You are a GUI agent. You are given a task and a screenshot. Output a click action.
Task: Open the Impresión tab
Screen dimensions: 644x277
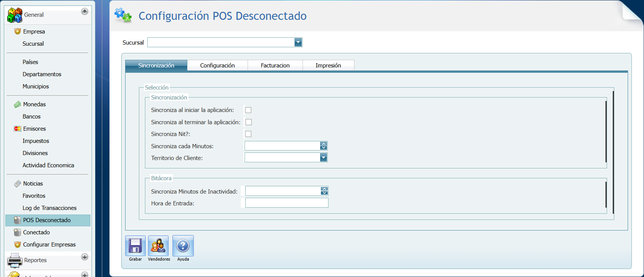328,65
